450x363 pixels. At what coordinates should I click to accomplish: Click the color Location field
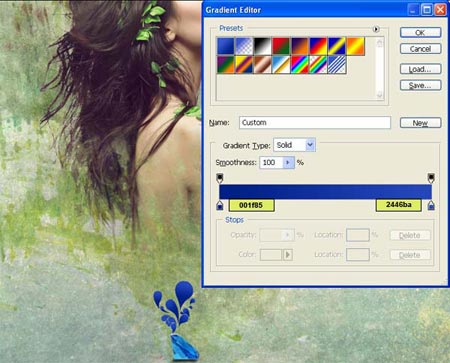click(358, 255)
